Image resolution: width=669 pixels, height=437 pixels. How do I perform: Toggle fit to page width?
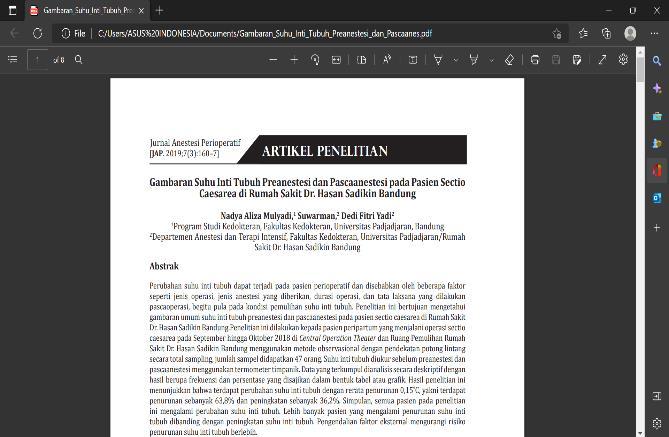[x=336, y=60]
